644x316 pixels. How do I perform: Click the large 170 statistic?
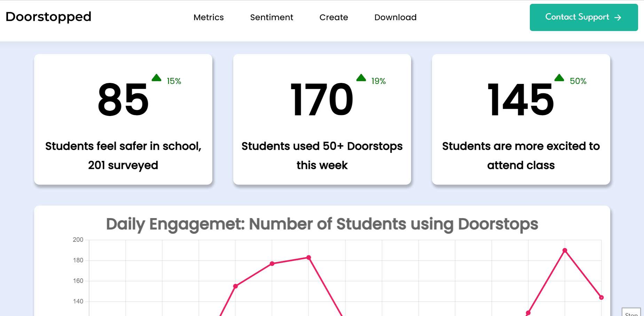[322, 100]
